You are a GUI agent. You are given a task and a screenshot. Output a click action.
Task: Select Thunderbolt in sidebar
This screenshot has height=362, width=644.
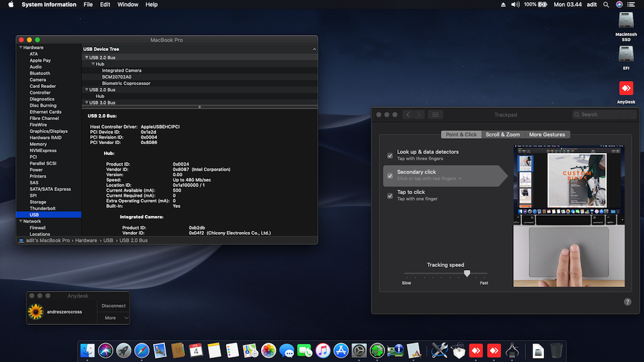pyautogui.click(x=42, y=208)
